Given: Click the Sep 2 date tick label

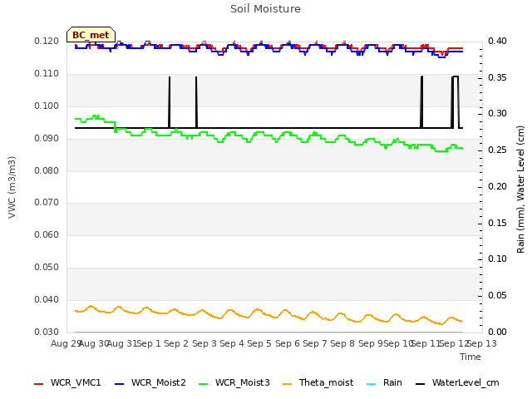Looking at the screenshot, I should click(176, 343).
